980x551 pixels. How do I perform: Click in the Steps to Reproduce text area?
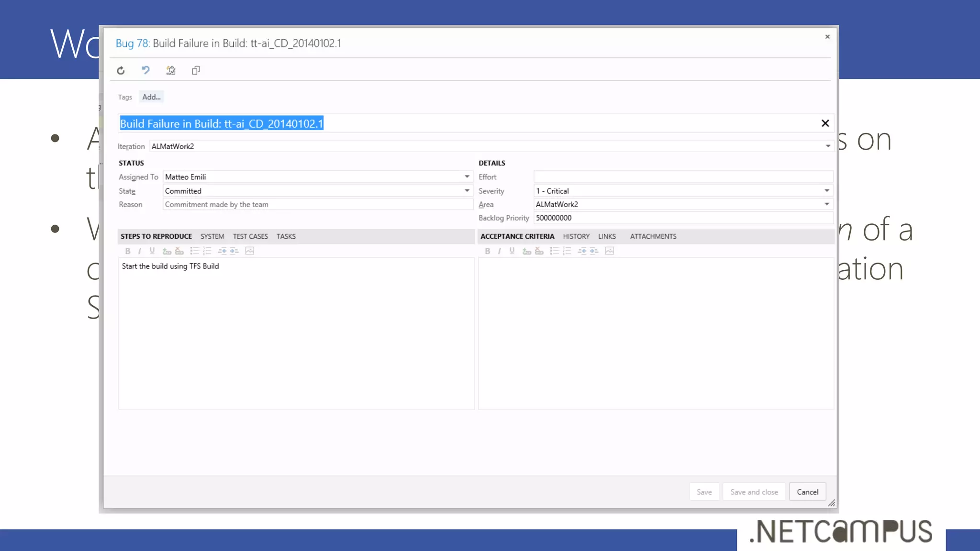click(x=296, y=333)
